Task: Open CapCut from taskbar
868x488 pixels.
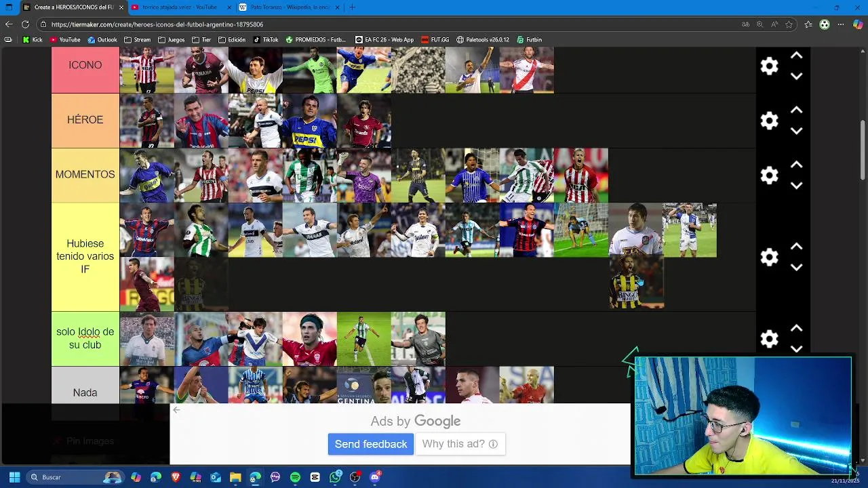Action: (315, 477)
